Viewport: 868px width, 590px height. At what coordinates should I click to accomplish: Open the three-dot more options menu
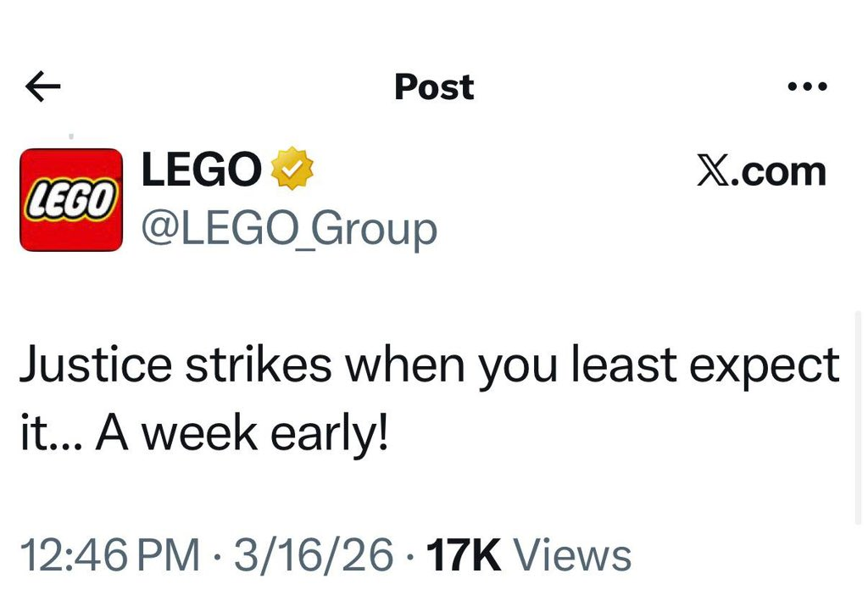coord(806,86)
